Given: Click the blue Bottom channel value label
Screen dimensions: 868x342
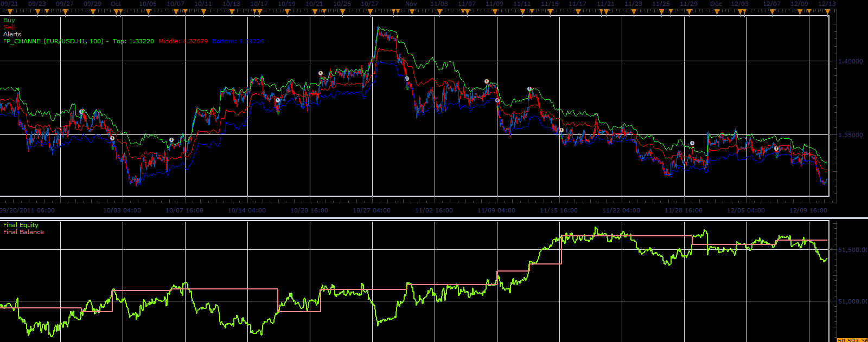Looking at the screenshot, I should (x=238, y=41).
